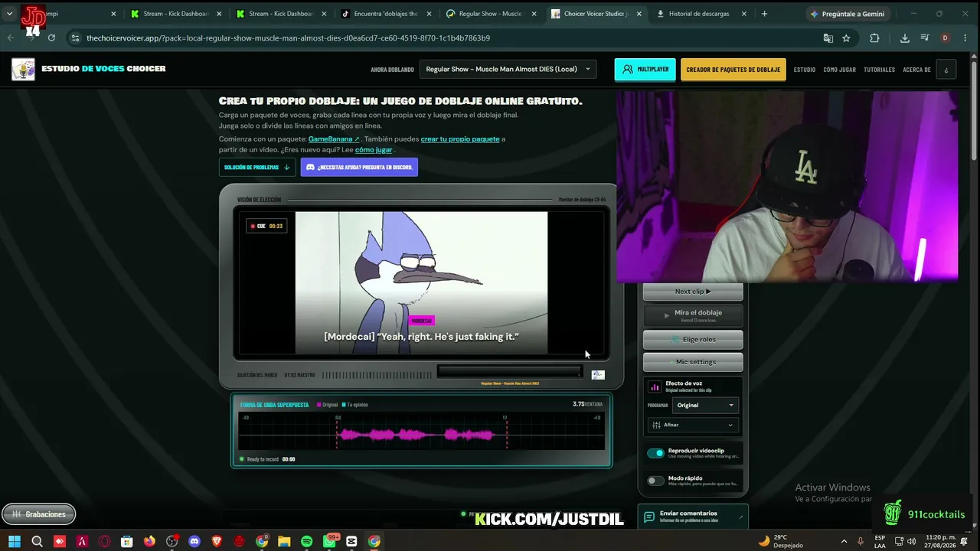Screen dimensions: 980x551
Task: Open the weather widget showing 29°C
Action: 781,542
